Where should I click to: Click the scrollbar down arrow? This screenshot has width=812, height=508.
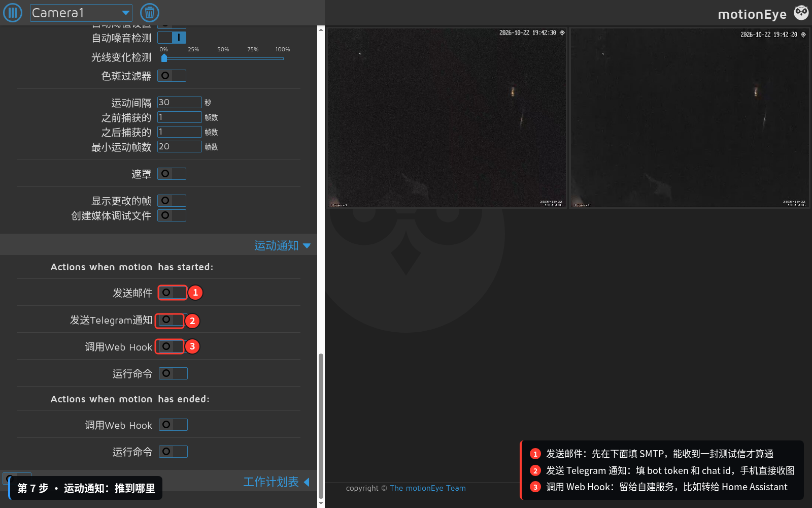coord(321,503)
